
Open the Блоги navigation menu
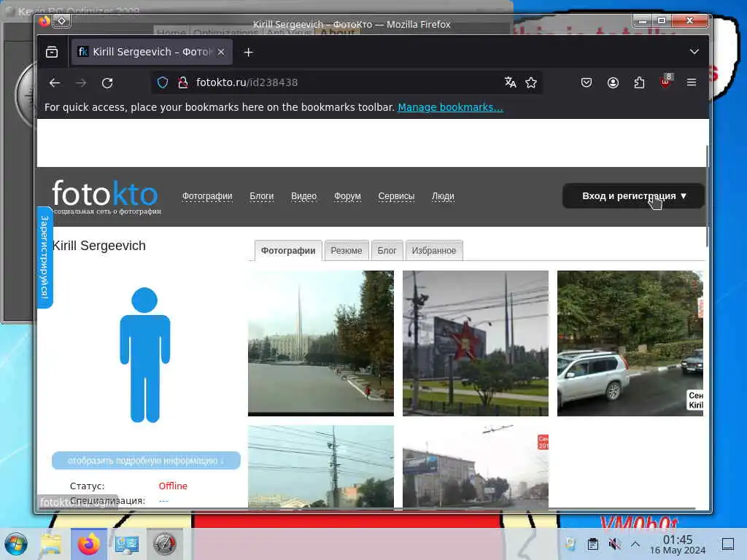pyautogui.click(x=262, y=196)
